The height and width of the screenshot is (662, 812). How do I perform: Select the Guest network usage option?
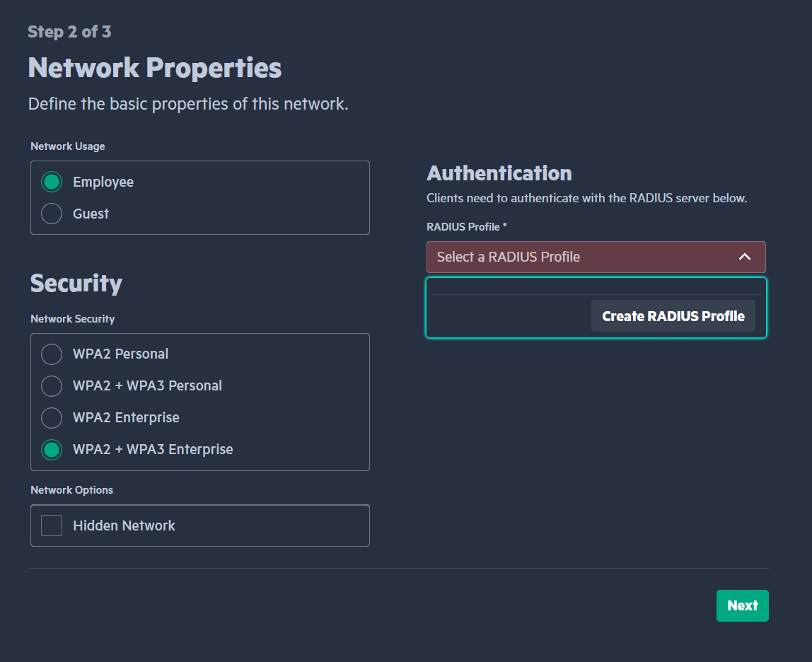click(x=52, y=214)
